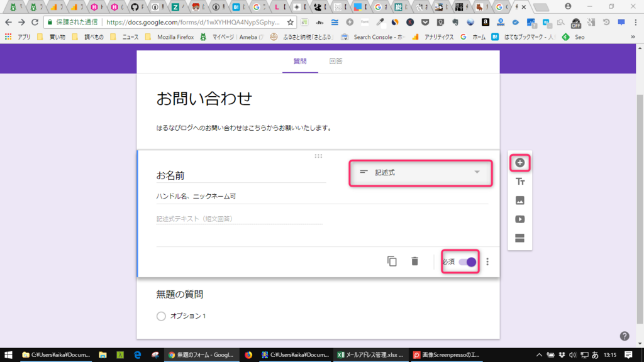Insert an image from the sidebar
Screen dimensions: 644x362
pos(519,200)
